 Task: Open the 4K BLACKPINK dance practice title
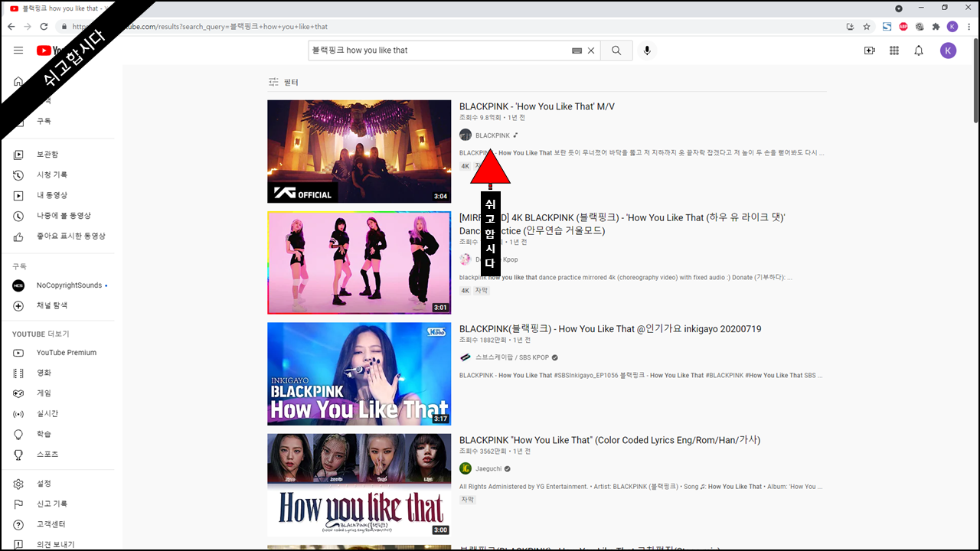[x=622, y=224]
